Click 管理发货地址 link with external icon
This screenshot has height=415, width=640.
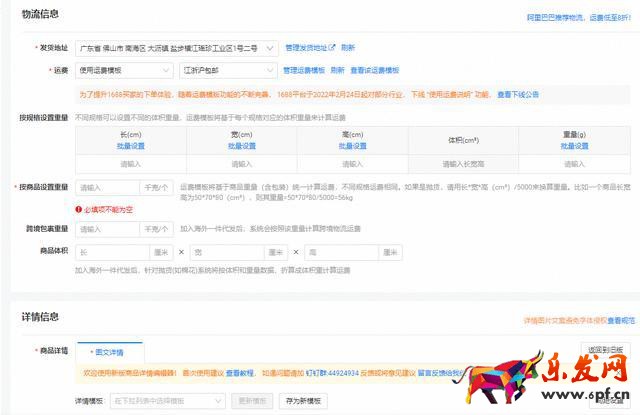coord(310,47)
